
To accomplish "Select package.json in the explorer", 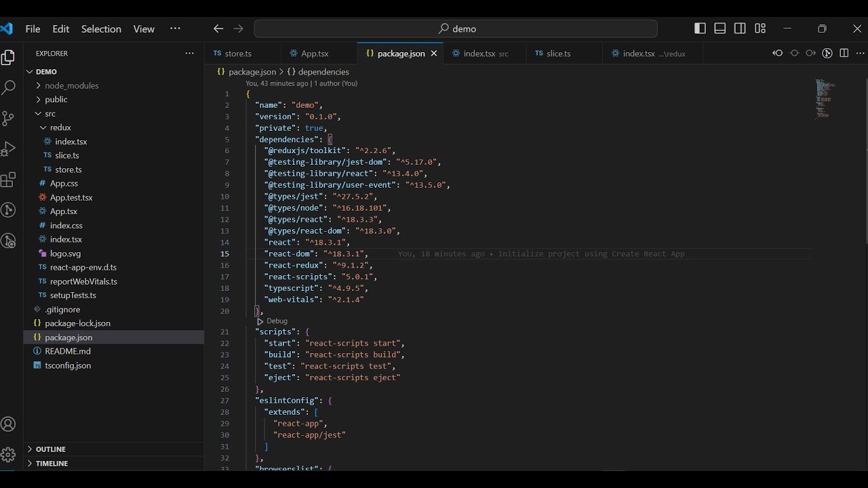I will click(x=114, y=337).
